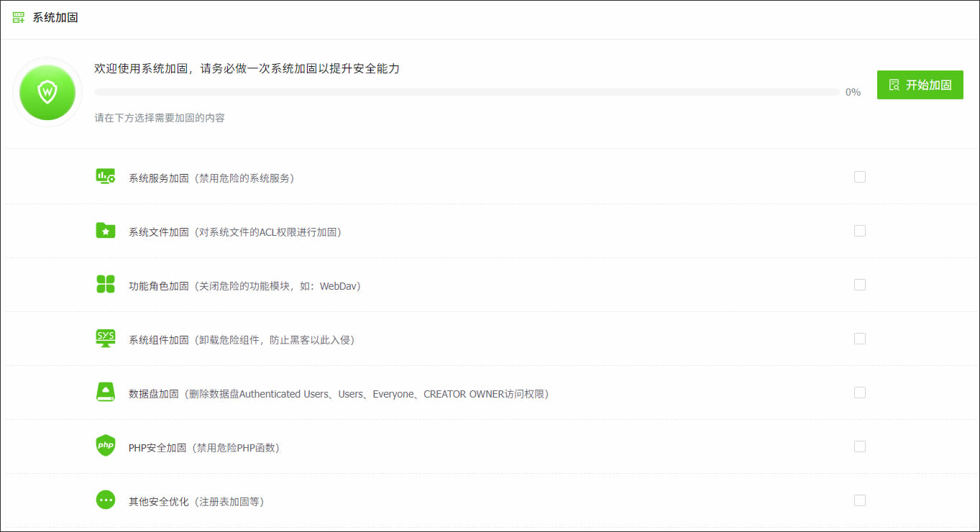Click the 系统服务加固 monitor icon

click(106, 177)
